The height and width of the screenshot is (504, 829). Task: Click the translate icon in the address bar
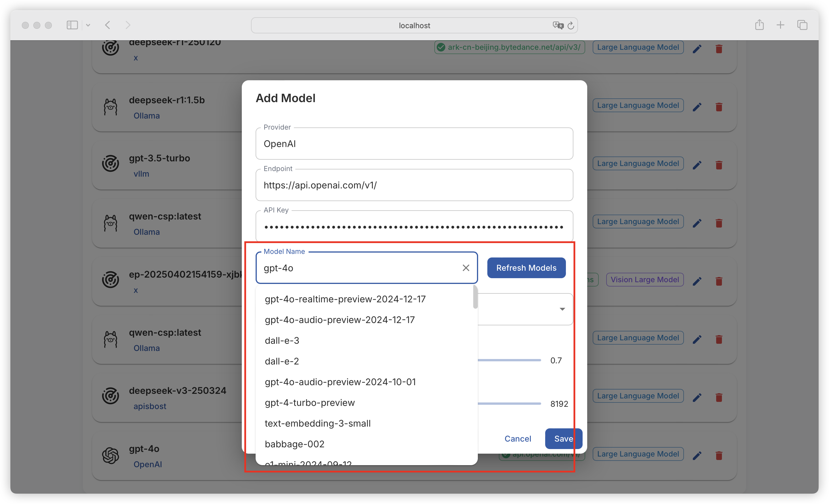[558, 26]
